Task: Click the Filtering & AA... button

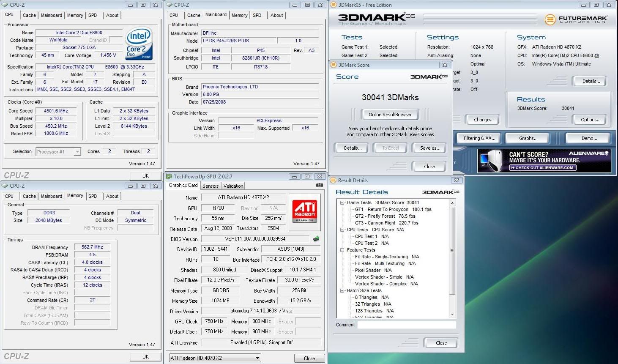Action: coord(479,138)
